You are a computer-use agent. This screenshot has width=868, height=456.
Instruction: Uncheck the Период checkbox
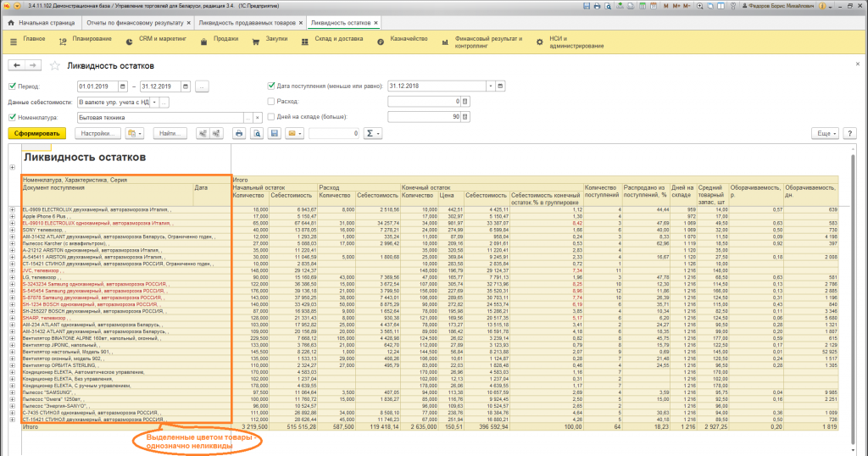(12, 86)
